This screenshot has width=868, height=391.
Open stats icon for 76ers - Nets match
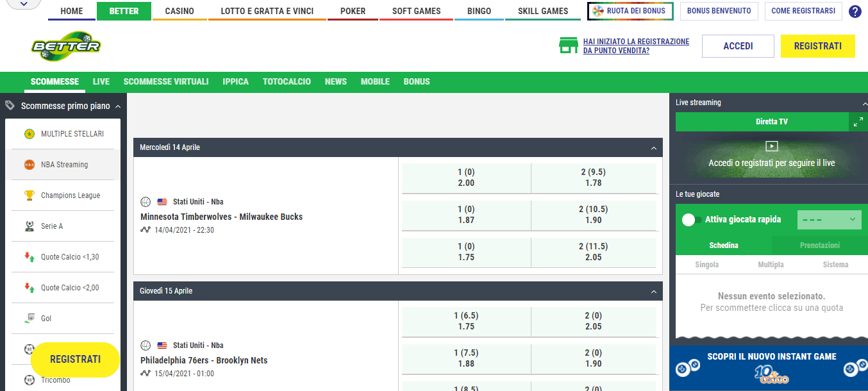pyautogui.click(x=146, y=374)
